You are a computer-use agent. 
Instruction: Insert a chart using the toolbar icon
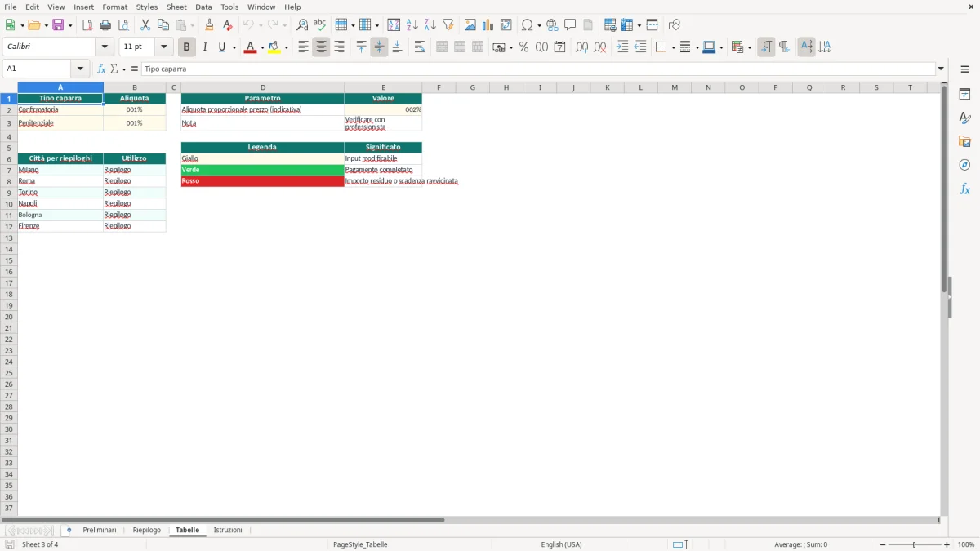488,25
